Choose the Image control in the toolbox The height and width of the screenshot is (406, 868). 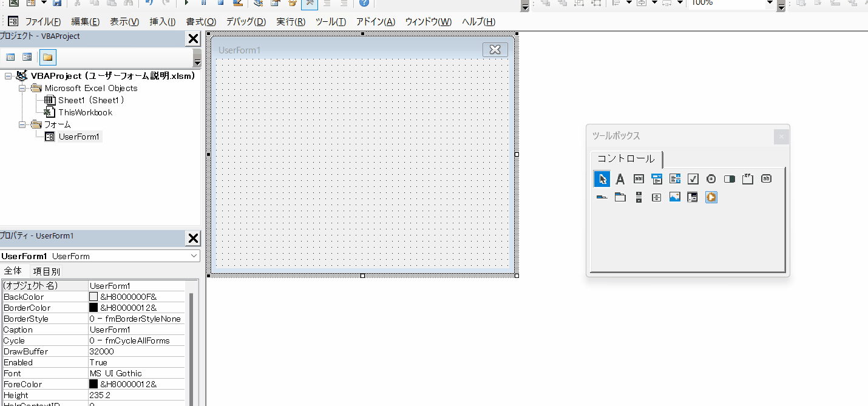675,197
